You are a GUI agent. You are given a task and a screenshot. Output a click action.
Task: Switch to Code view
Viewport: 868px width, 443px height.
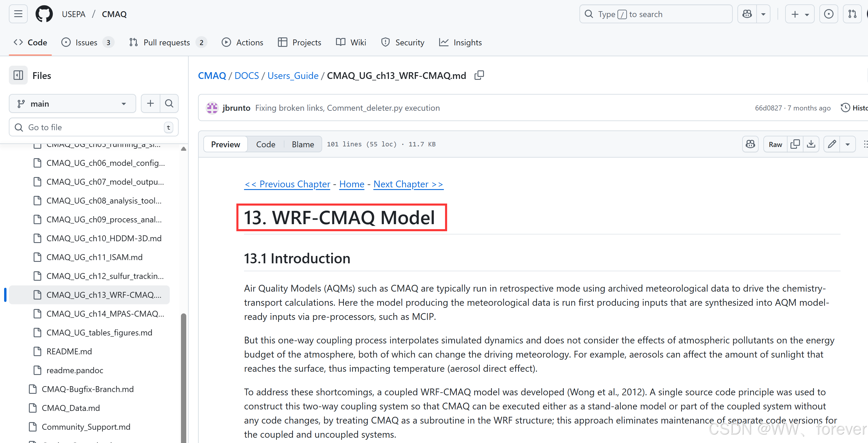point(266,144)
